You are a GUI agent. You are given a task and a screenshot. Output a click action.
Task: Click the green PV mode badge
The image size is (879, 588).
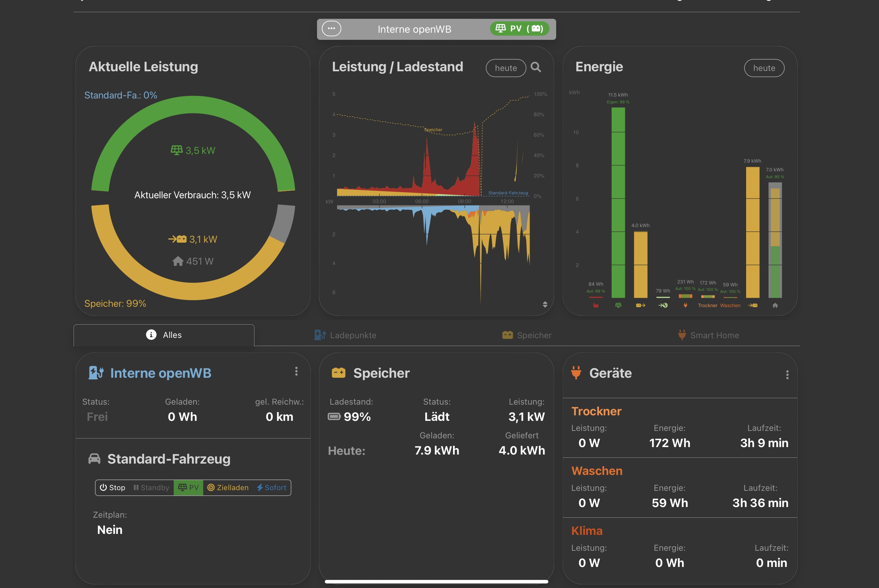click(519, 29)
